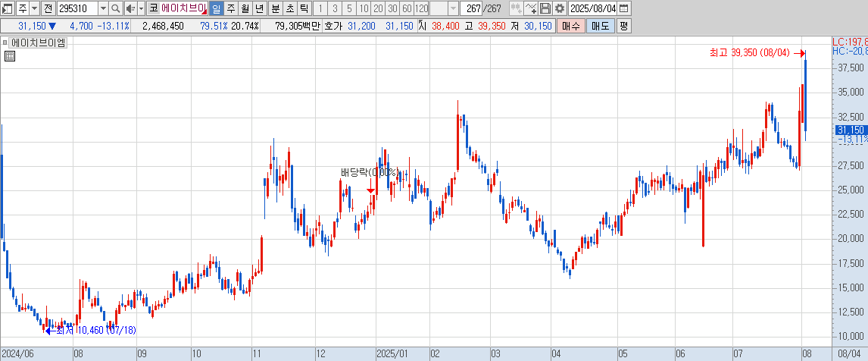
Task: Choose the 1 interval button
Action: [320, 8]
